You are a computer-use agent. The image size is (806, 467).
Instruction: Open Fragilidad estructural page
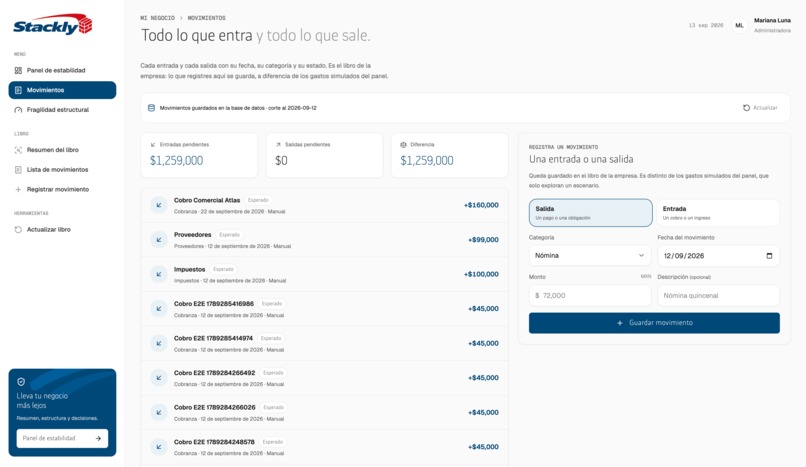(62, 109)
